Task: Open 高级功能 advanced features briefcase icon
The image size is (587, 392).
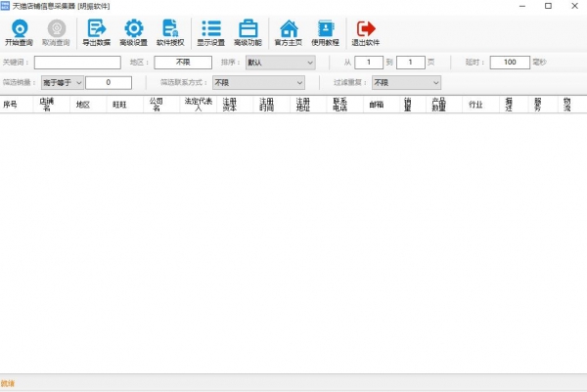Action: pyautogui.click(x=248, y=32)
